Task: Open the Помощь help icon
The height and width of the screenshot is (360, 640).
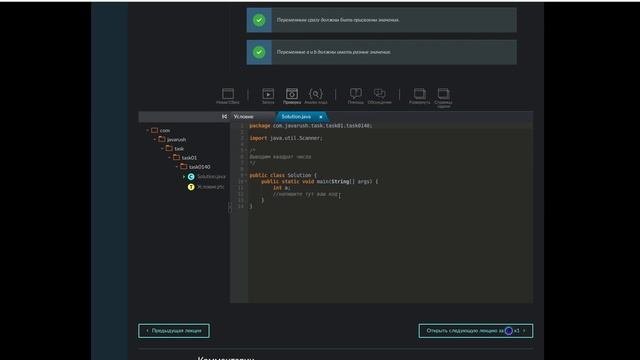Action: (x=356, y=96)
